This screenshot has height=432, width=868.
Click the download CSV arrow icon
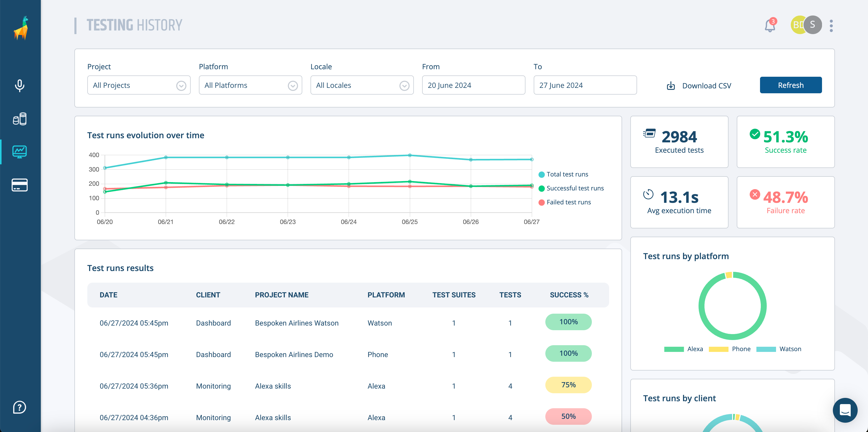tap(671, 86)
